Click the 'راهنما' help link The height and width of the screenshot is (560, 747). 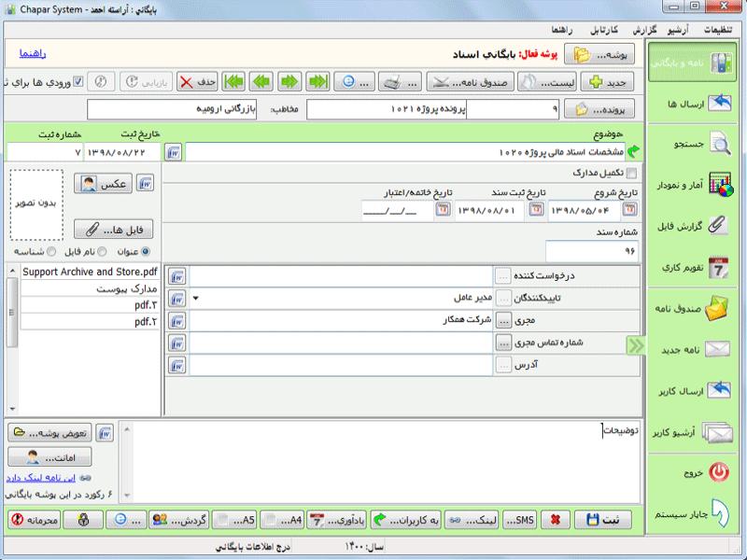click(32, 54)
